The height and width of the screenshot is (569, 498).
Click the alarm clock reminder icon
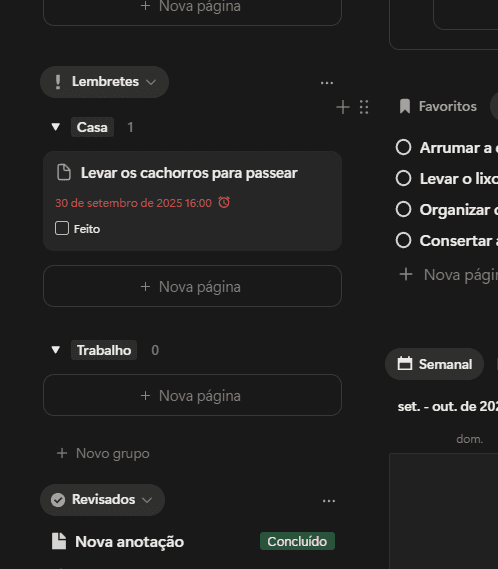coord(224,202)
